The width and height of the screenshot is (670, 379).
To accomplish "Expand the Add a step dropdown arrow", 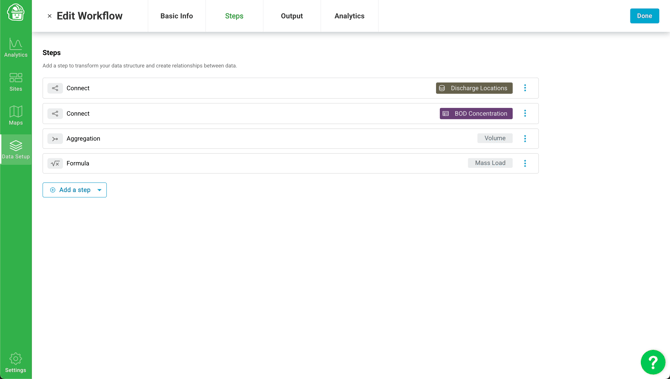I will (100, 190).
